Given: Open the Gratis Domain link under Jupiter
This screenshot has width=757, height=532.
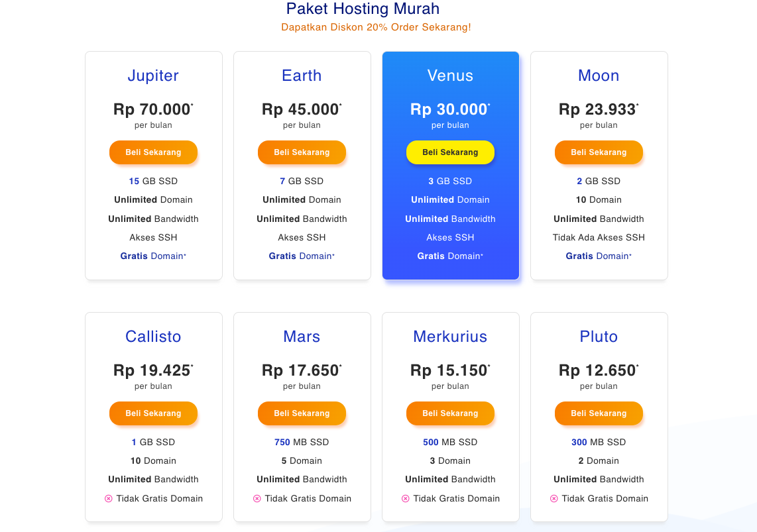Looking at the screenshot, I should click(152, 256).
